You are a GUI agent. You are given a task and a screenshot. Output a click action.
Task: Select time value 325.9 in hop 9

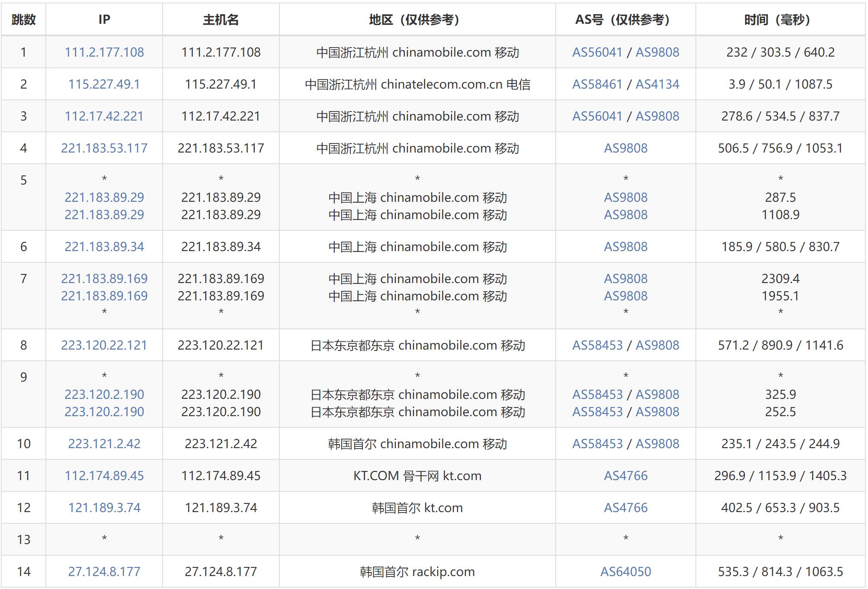pos(781,395)
